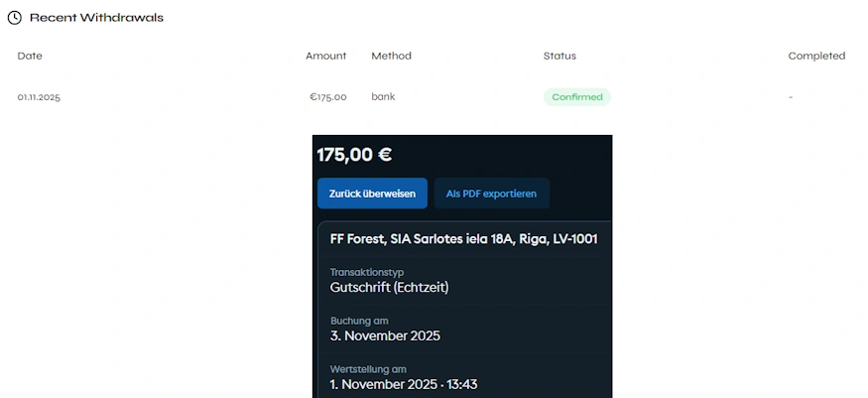Viewport: 868px width, 398px height.
Task: Click the bank method cell
Action: (383, 97)
